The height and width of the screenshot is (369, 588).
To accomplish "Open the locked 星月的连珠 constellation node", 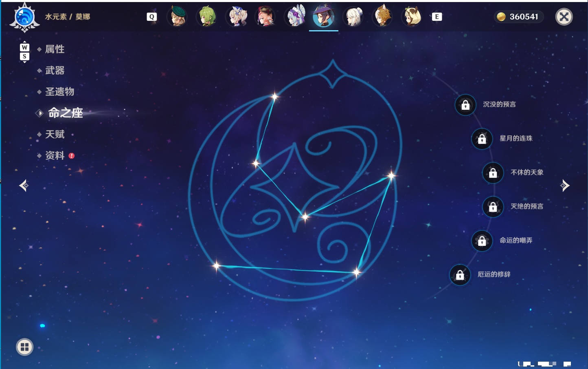I will coord(482,139).
